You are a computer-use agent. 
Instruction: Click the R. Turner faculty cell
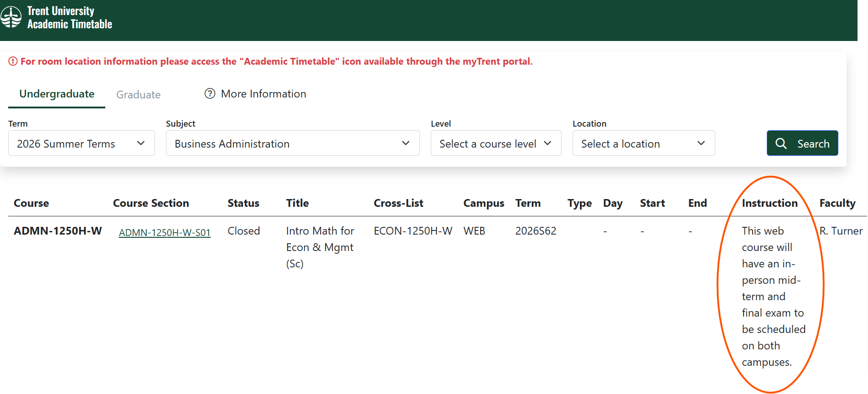841,231
